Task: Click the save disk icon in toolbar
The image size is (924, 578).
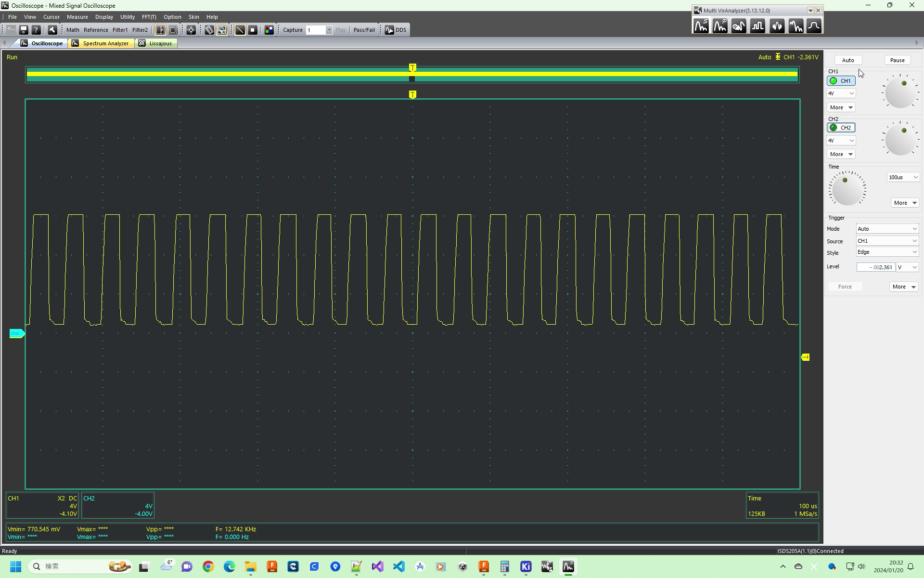Action: (23, 30)
